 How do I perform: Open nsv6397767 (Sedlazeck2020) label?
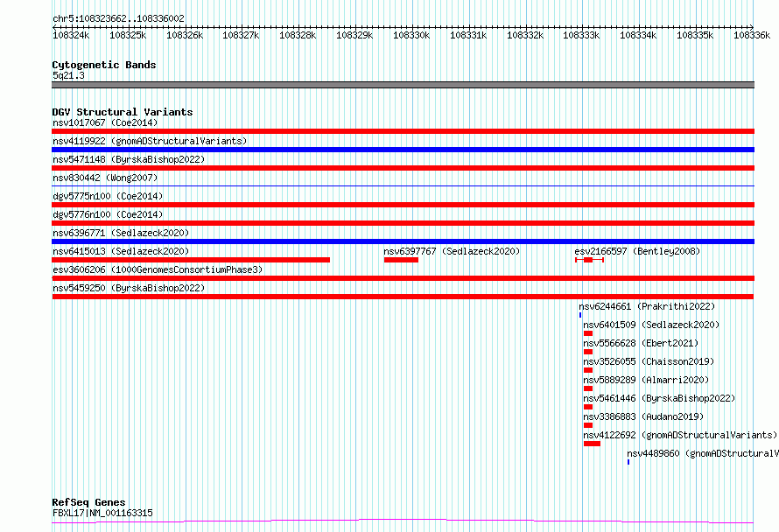(452, 251)
